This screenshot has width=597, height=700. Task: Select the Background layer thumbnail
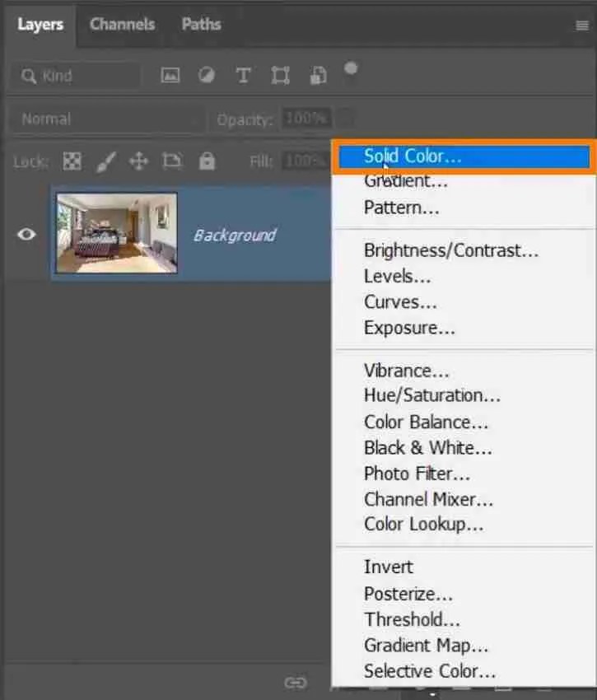117,233
